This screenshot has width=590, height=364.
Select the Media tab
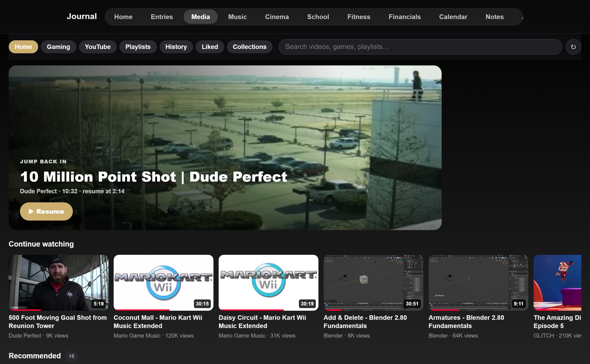tap(200, 17)
